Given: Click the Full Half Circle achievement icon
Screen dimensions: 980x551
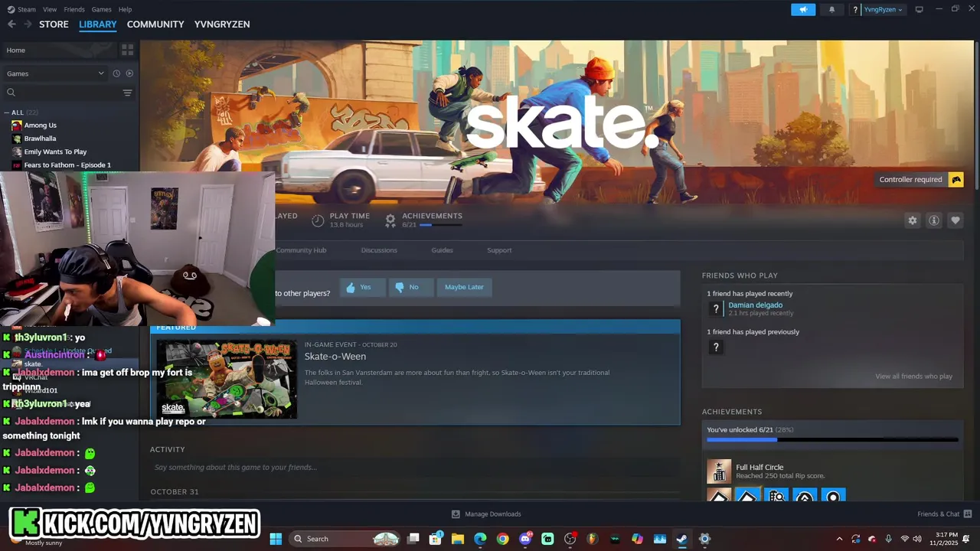Looking at the screenshot, I should click(719, 471).
